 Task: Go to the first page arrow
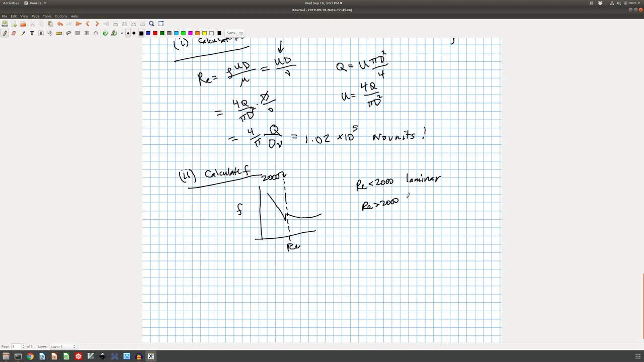click(78, 24)
